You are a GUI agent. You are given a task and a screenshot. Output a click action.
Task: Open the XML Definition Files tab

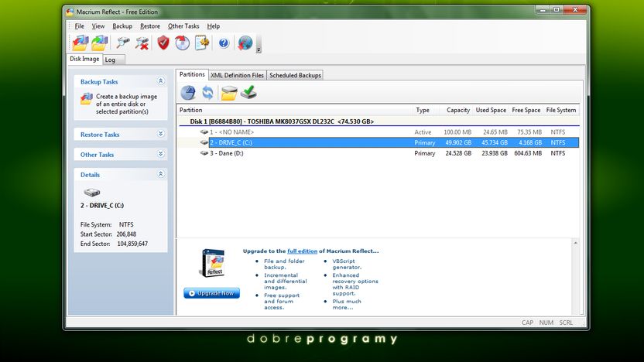(237, 75)
